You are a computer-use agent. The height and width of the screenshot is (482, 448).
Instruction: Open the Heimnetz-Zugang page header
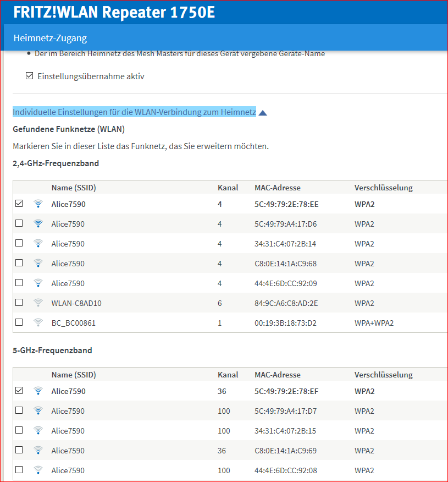[x=50, y=38]
